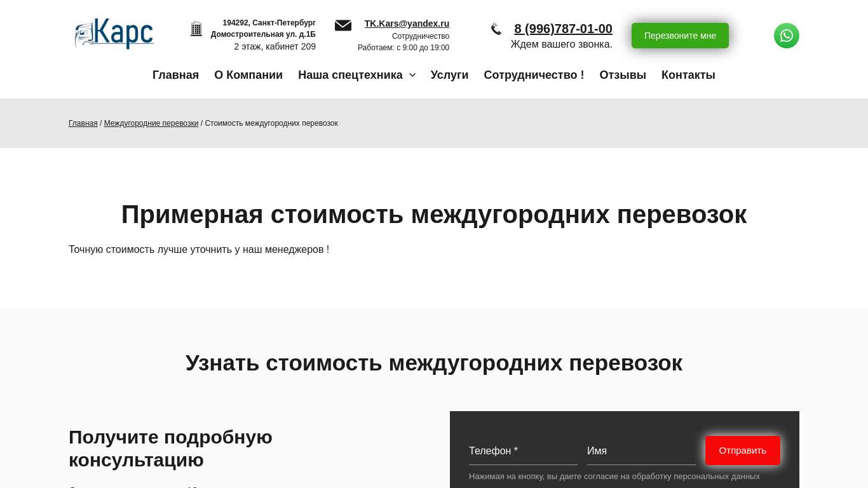This screenshot has height=488, width=868.
Task: Click the envelope email icon
Action: click(x=343, y=25)
